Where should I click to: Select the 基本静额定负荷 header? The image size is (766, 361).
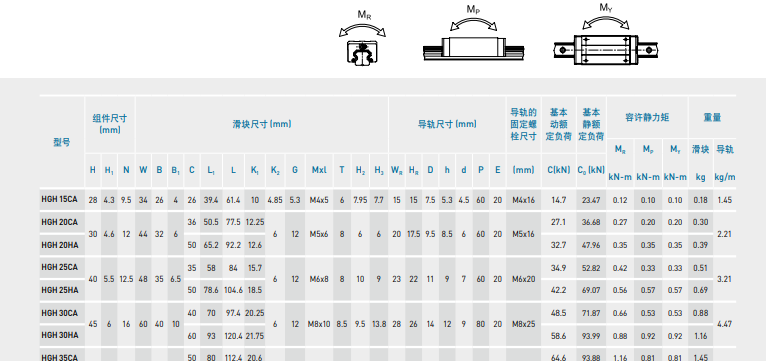click(591, 124)
